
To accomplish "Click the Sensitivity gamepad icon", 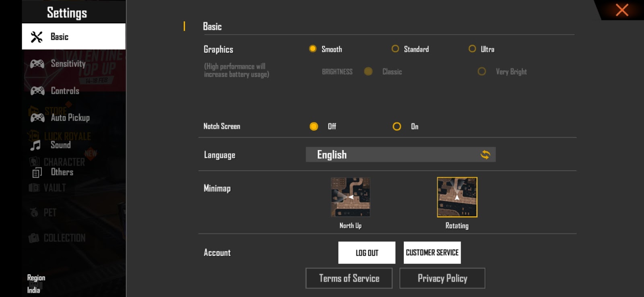I will pyautogui.click(x=37, y=64).
